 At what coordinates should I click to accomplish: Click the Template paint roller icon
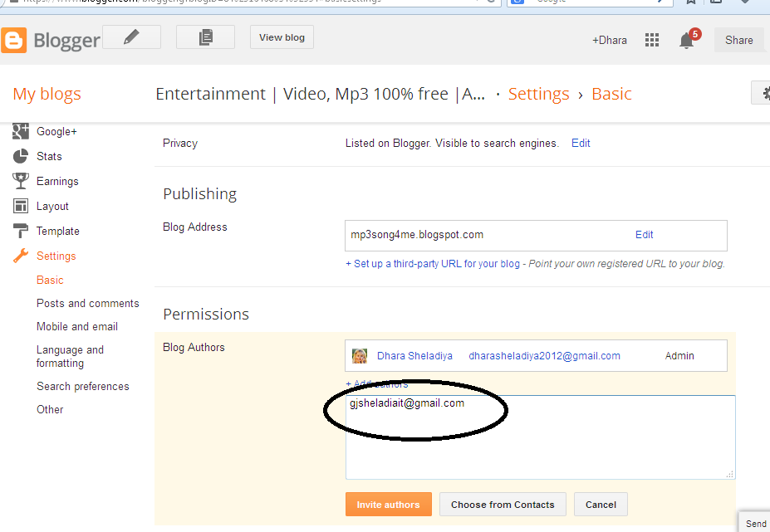[x=20, y=231]
